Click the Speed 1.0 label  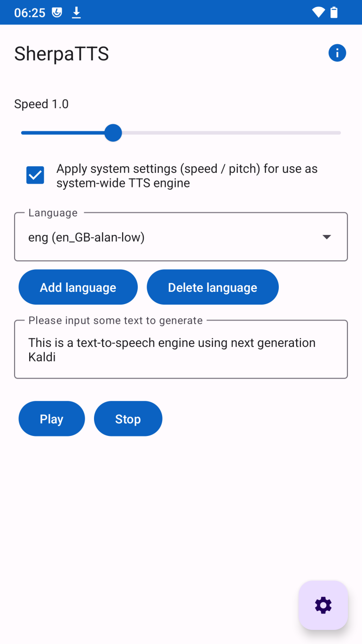(41, 104)
